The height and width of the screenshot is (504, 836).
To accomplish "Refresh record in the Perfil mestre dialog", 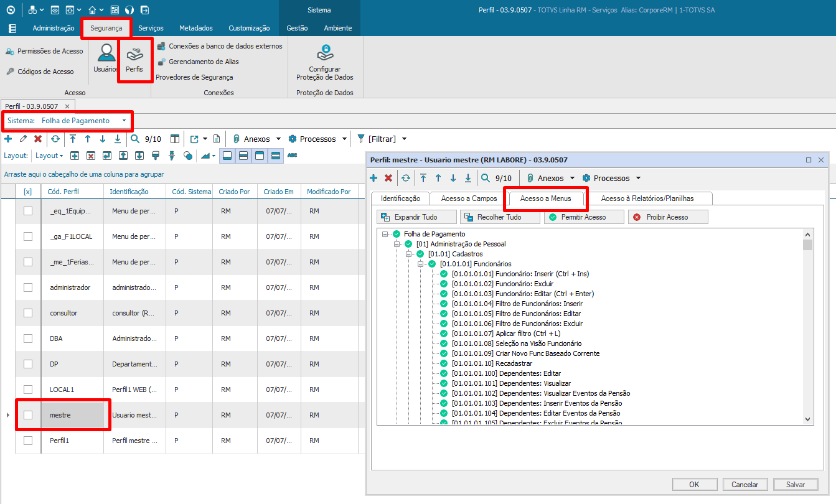I will [406, 178].
